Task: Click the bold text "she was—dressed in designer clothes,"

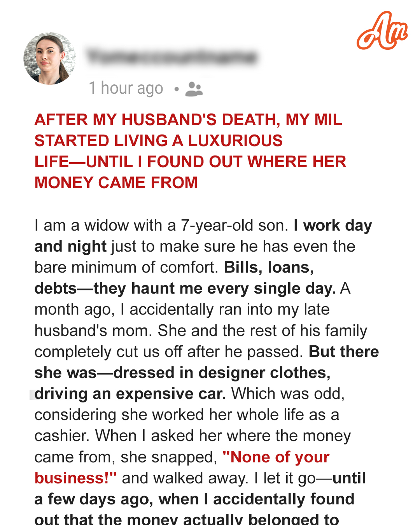Action: coord(182,373)
